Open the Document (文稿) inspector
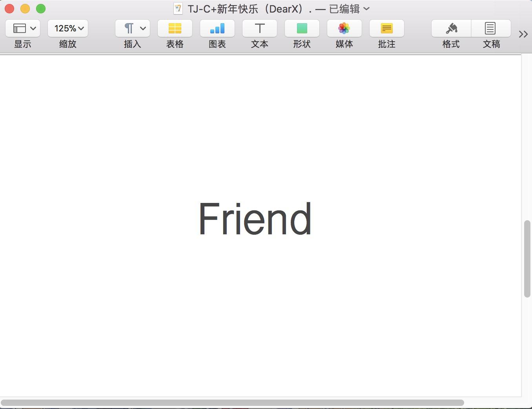Screen dimensions: 532x409 (491, 28)
